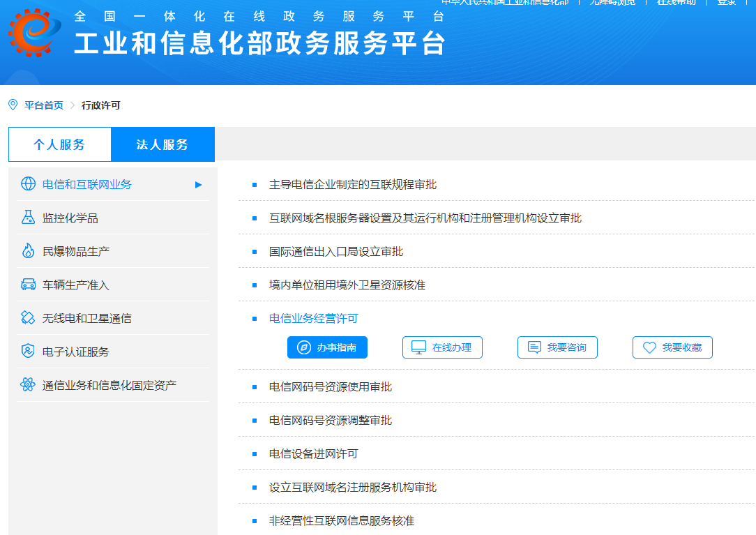Go to 平台首页 in breadcrumb

click(x=44, y=105)
